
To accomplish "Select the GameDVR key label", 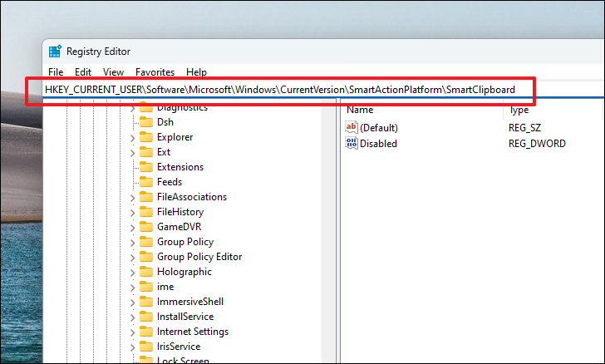I will 179,227.
